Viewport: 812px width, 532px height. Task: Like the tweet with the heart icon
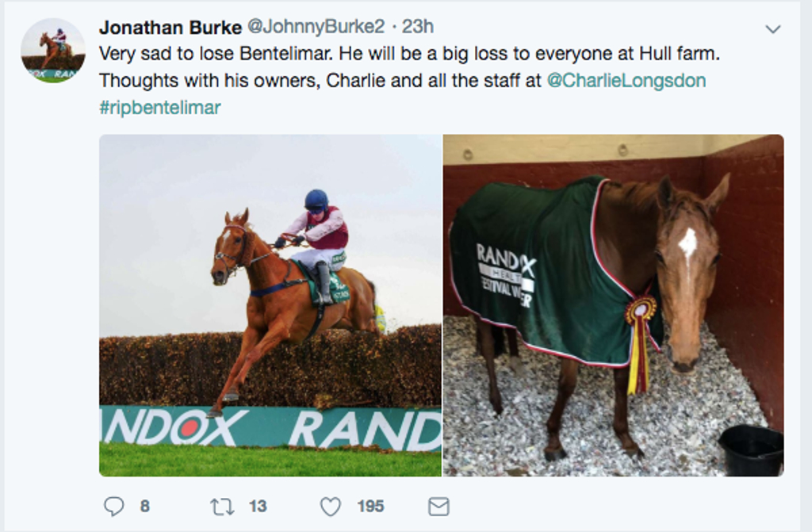(331, 507)
